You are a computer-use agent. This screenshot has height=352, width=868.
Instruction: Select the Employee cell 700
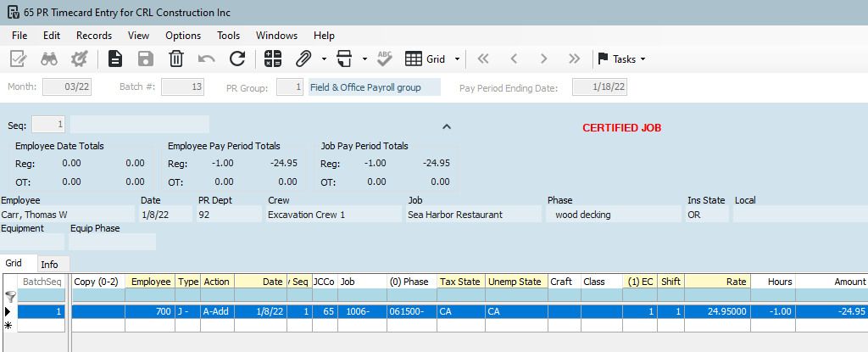[x=150, y=311]
